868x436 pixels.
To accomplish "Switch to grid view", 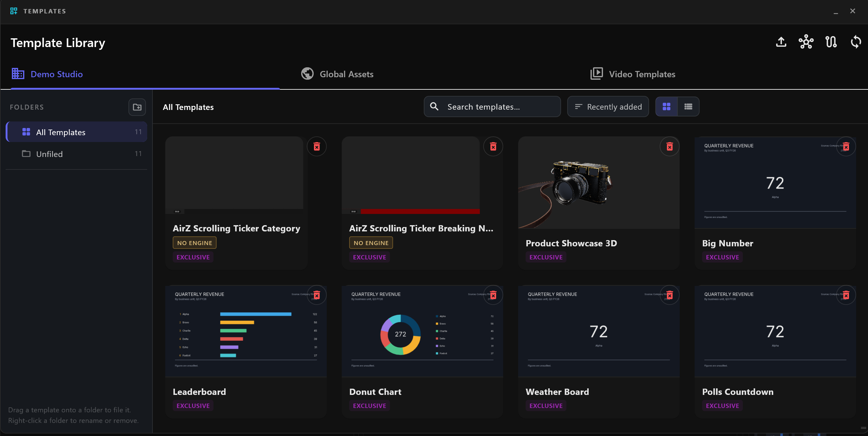I will coord(667,107).
